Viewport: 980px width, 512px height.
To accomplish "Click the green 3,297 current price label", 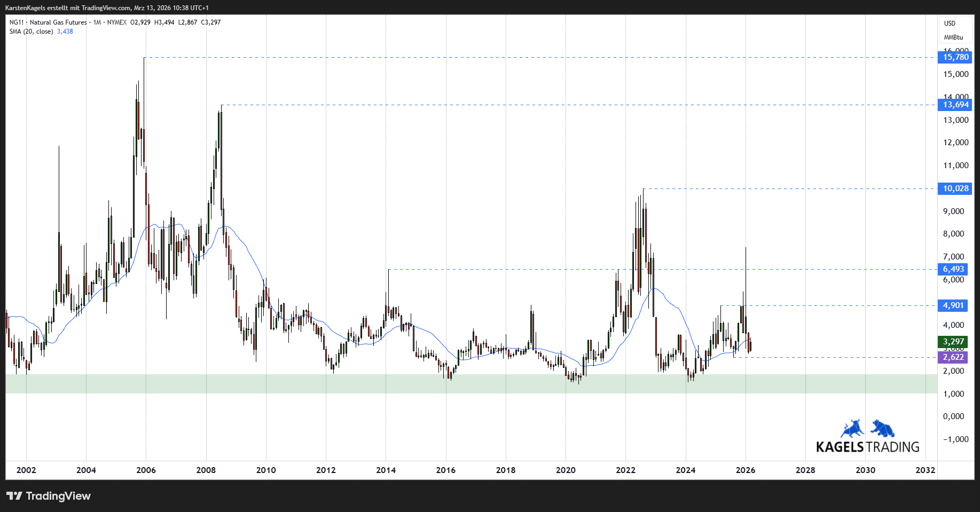I will pyautogui.click(x=953, y=342).
